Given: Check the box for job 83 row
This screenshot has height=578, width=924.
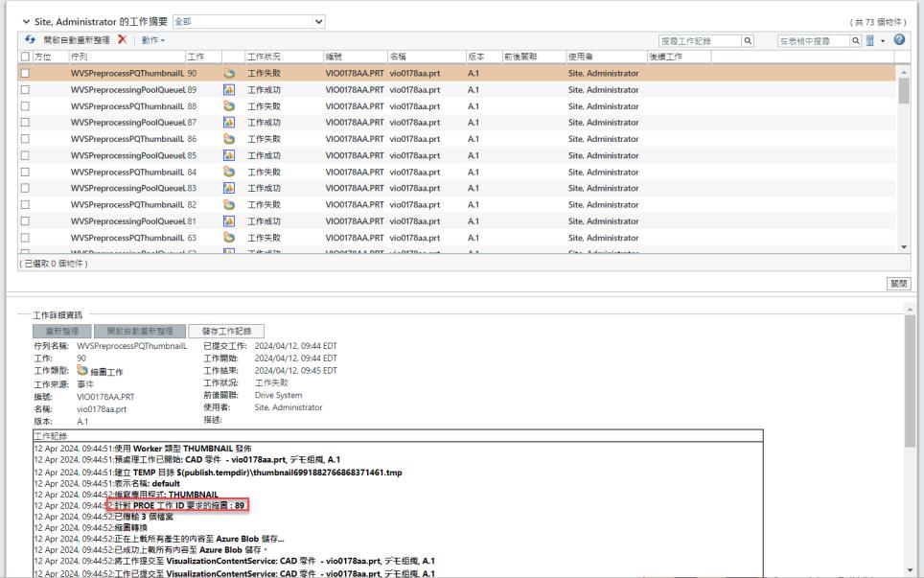Looking at the screenshot, I should (25, 188).
